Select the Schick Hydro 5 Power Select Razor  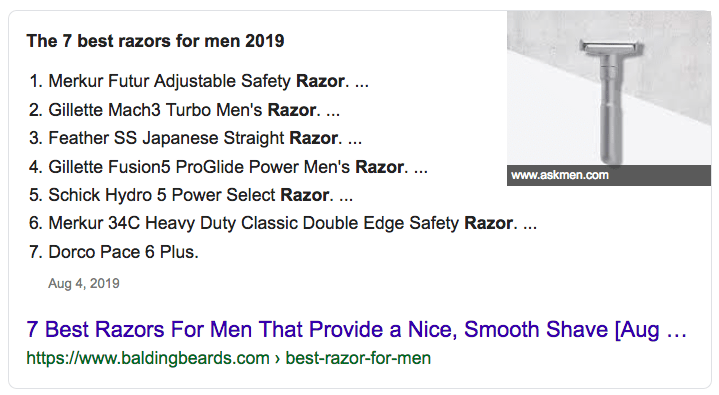(x=191, y=195)
